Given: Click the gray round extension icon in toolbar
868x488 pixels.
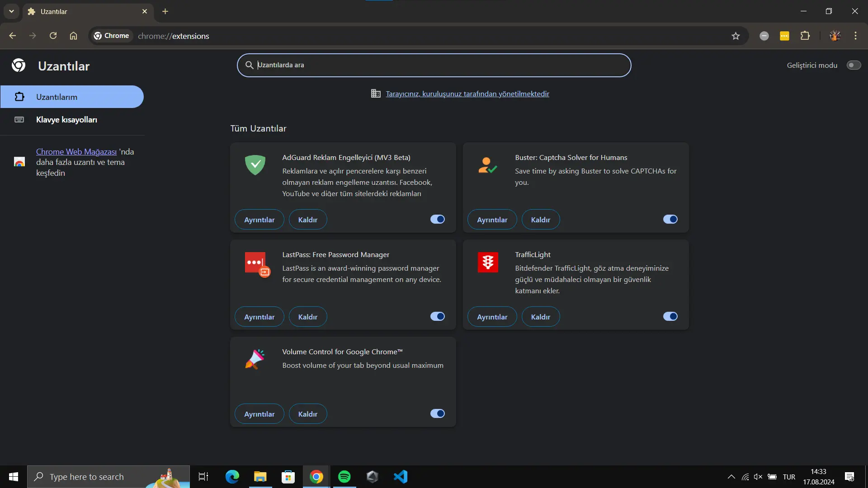Looking at the screenshot, I should click(764, 36).
